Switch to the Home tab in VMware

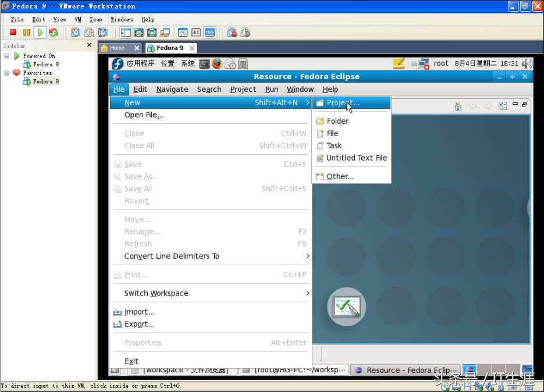pos(119,48)
